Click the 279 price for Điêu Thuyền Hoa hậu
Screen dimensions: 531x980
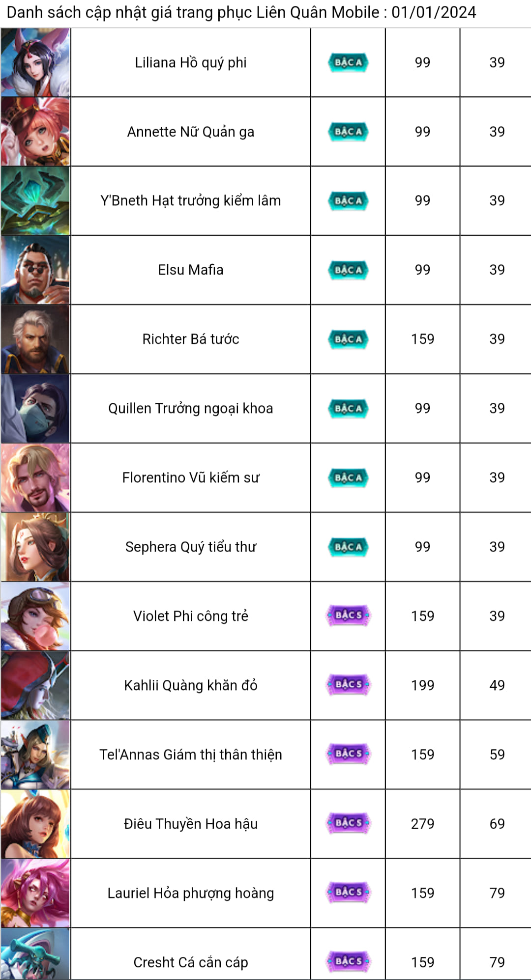pyautogui.click(x=423, y=824)
